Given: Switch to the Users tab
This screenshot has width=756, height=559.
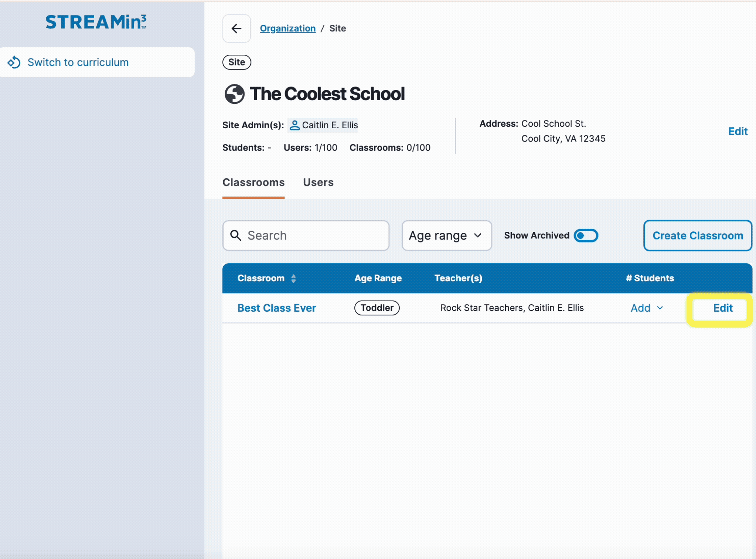Looking at the screenshot, I should (318, 182).
